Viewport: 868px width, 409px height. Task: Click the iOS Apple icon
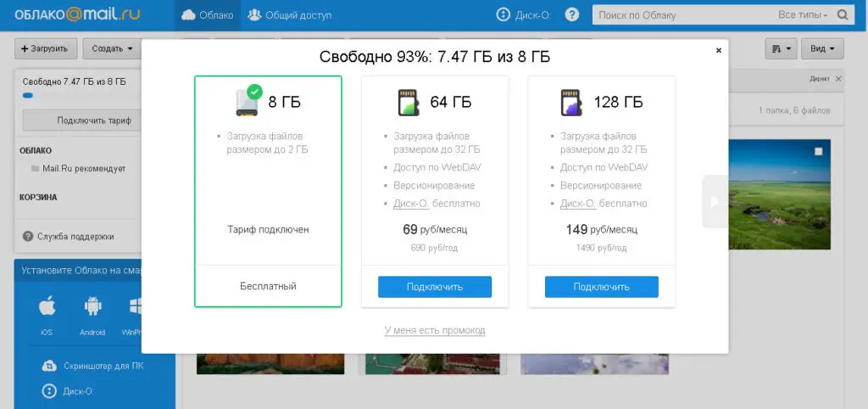coord(47,306)
